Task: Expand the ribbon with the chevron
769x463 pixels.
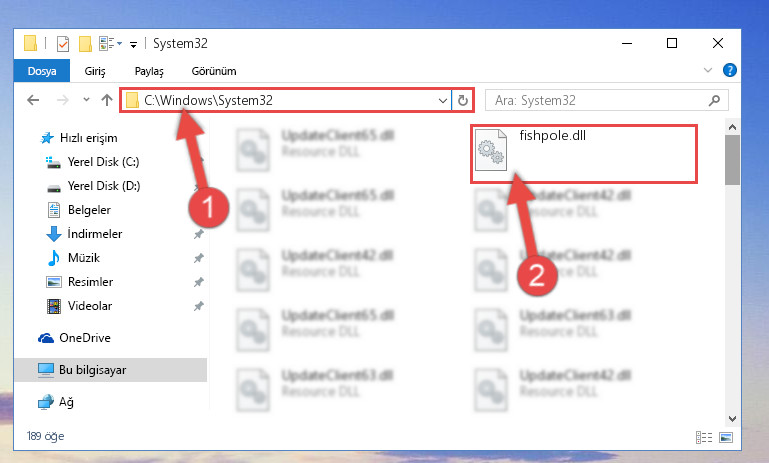Action: click(x=708, y=70)
